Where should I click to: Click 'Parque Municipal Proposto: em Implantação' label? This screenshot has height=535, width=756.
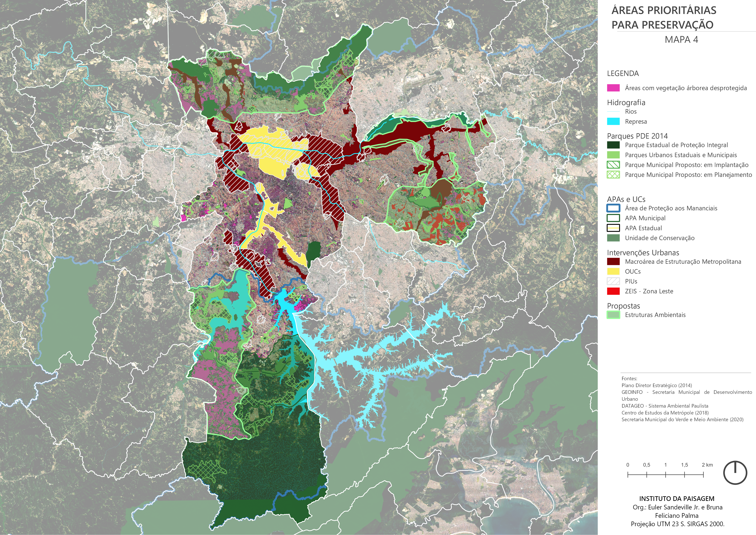click(x=687, y=165)
